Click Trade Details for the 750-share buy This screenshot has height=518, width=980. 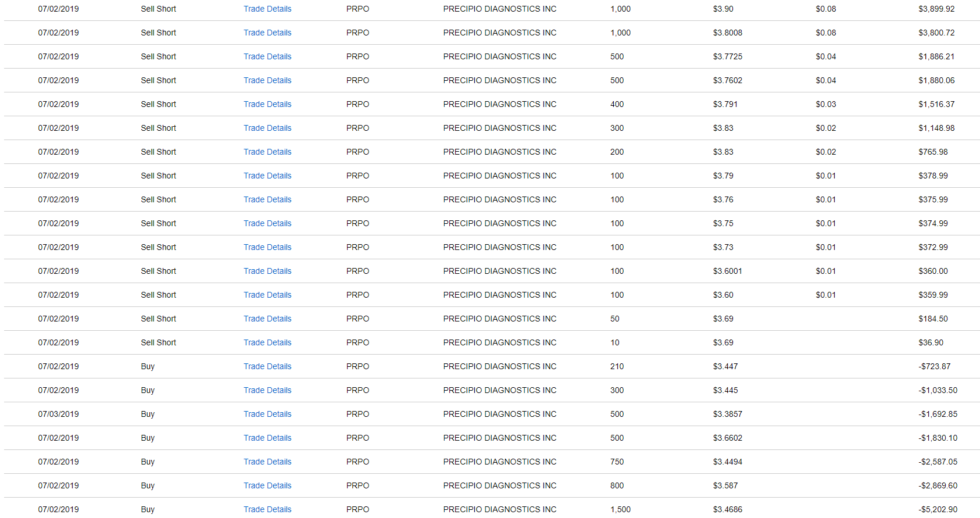(x=267, y=462)
